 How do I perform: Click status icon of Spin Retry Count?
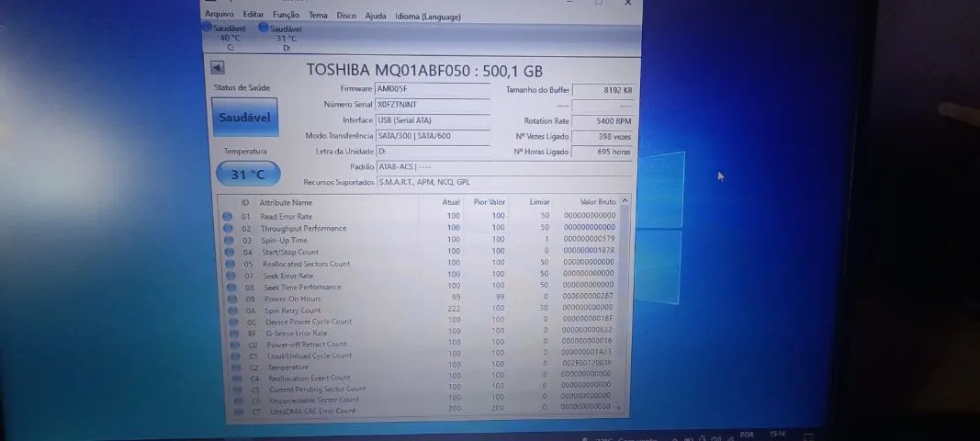click(x=232, y=311)
